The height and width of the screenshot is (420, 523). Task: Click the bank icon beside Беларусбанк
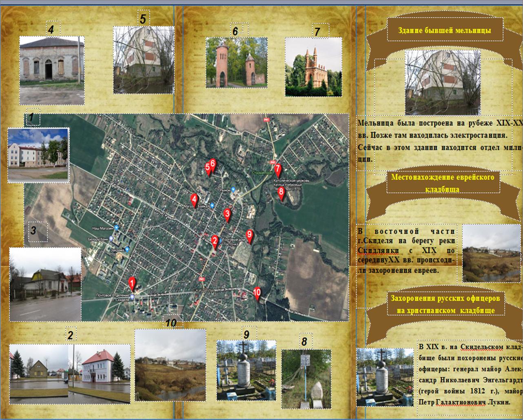110,239
